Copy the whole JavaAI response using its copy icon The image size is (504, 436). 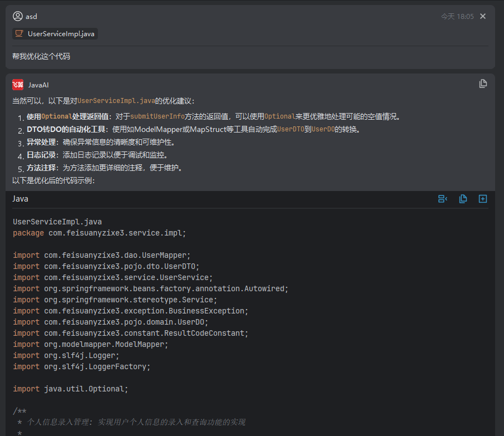pos(483,84)
